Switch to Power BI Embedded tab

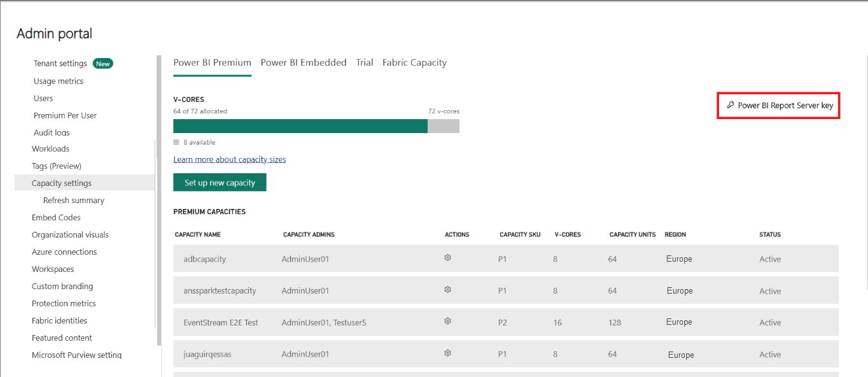304,62
